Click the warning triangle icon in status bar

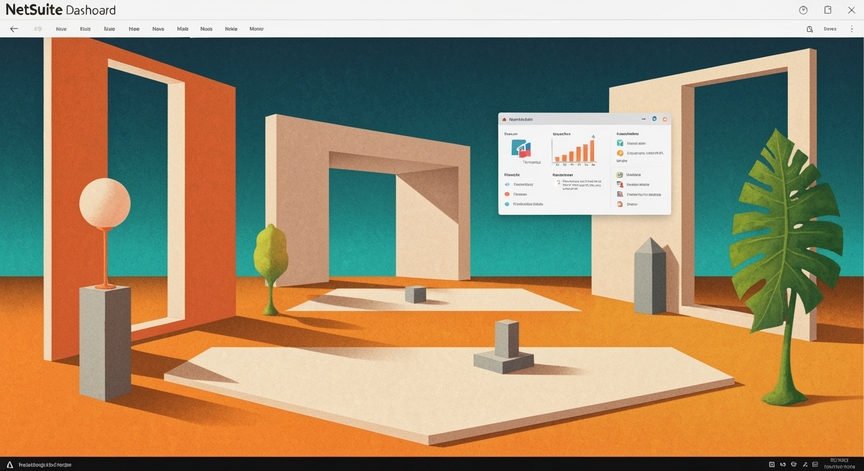coord(9,465)
